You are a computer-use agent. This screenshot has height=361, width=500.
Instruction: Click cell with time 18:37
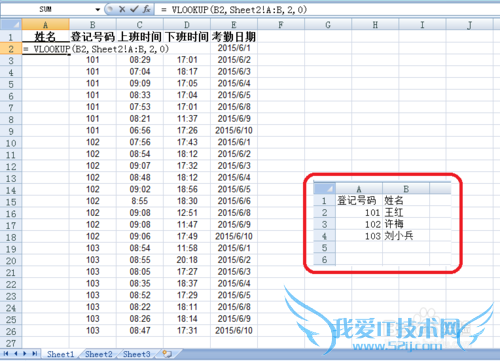tap(187, 283)
